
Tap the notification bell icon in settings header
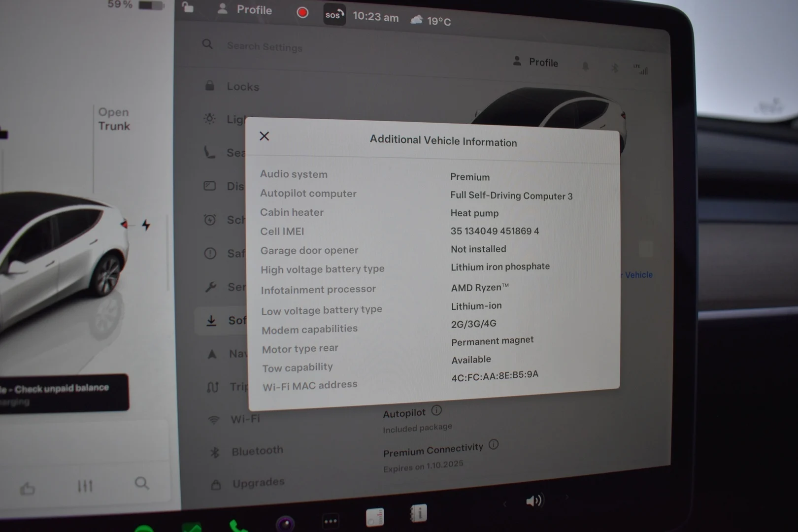585,66
